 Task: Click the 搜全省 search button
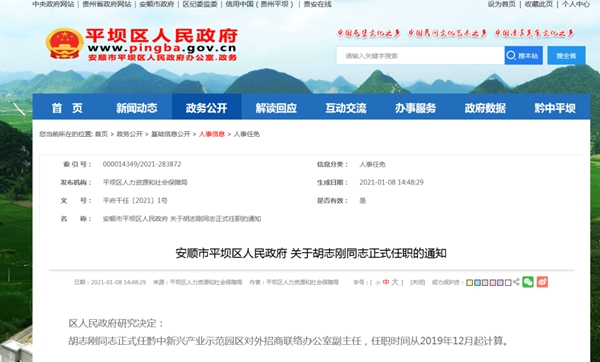[566, 55]
